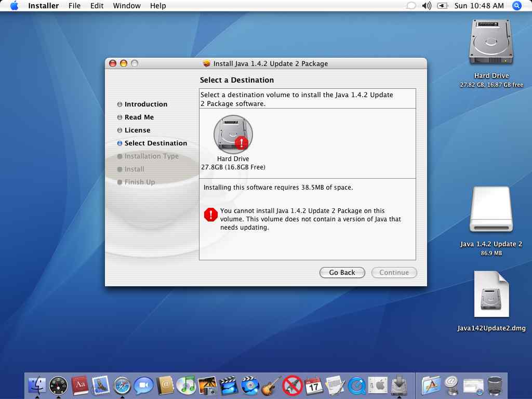The height and width of the screenshot is (399, 532).
Task: Click minimized browser window in dock
Action: tap(473, 387)
